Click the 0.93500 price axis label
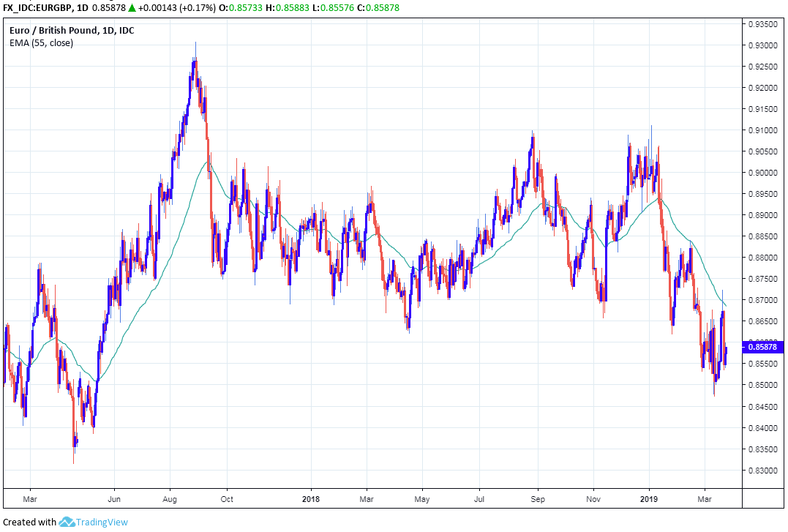Screen dimensions: 788x532 point(761,24)
